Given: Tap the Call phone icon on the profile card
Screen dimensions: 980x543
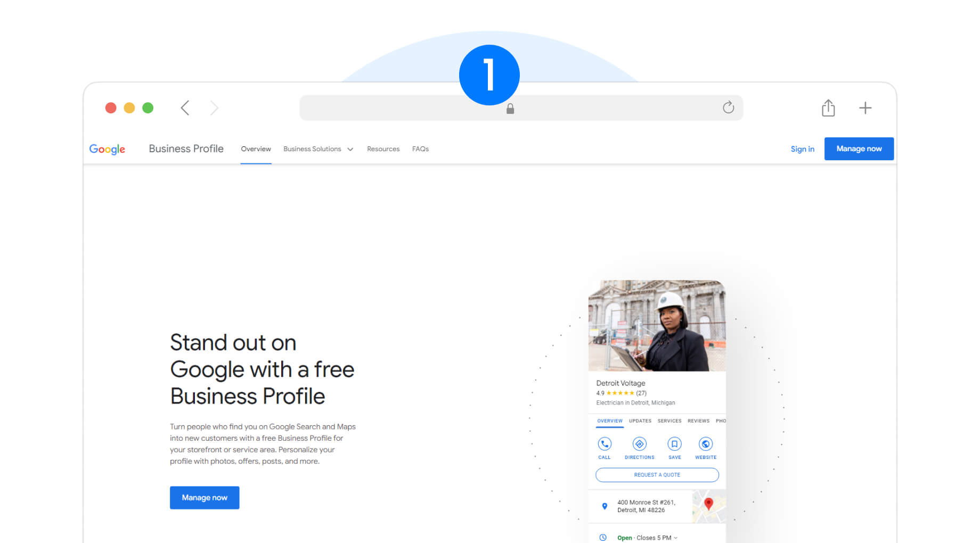Looking at the screenshot, I should point(605,444).
